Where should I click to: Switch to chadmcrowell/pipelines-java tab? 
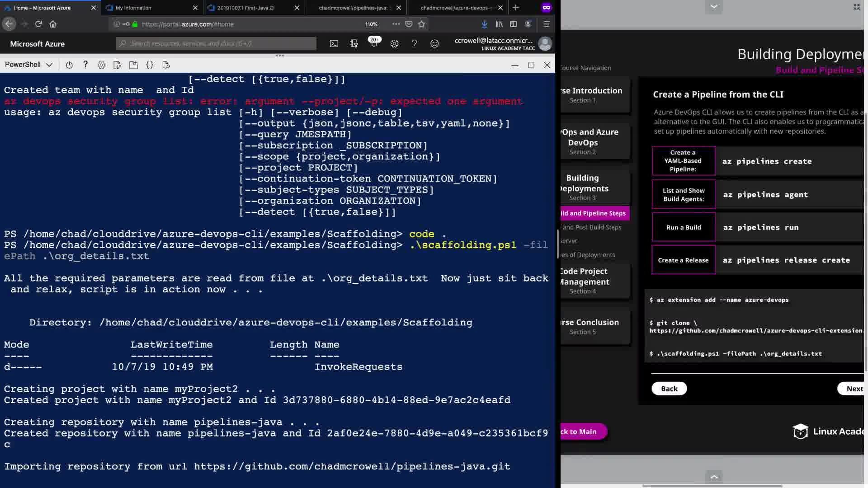(x=353, y=8)
